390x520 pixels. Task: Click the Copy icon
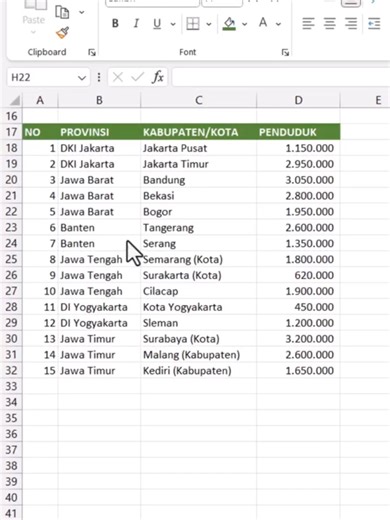(62, 12)
